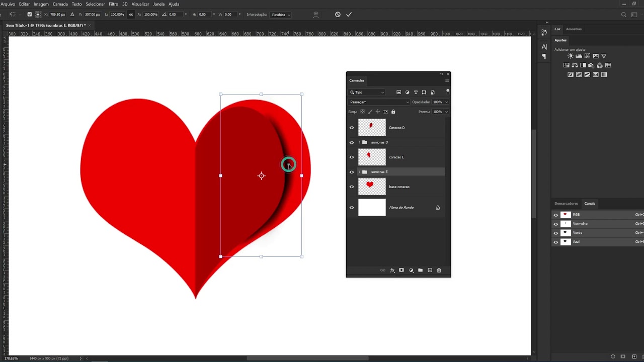Open the Character panel icon
The width and height of the screenshot is (644, 362).
point(544,46)
